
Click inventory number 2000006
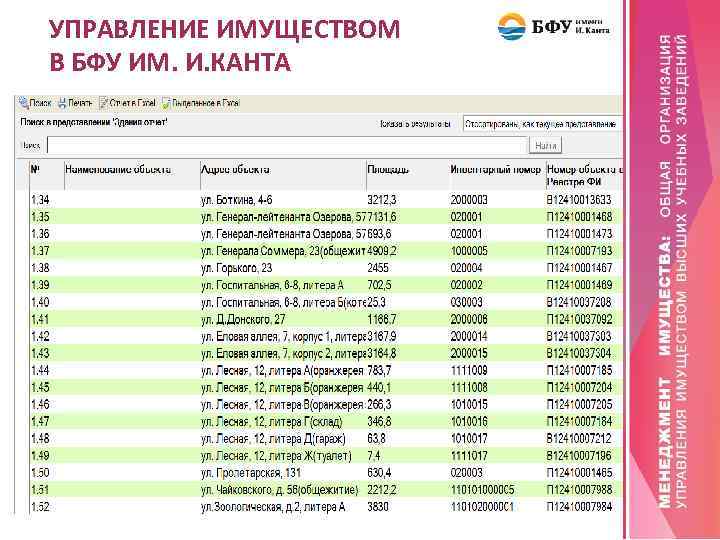tap(469, 319)
